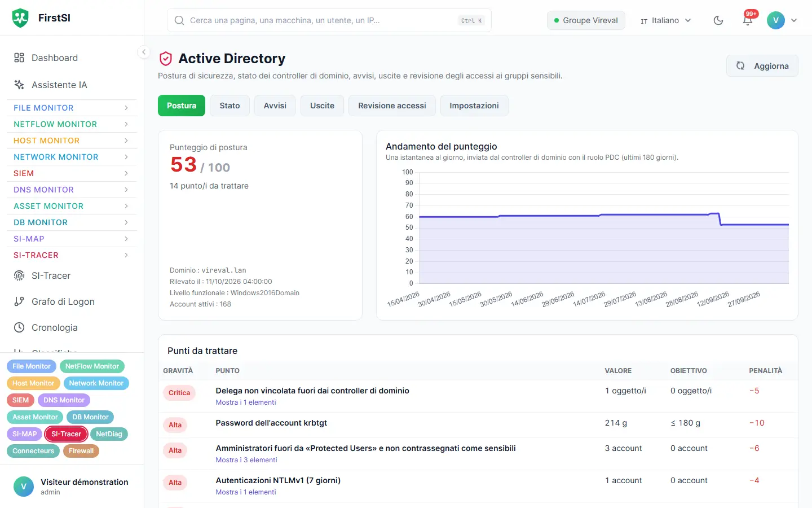The image size is (812, 508).
Task: Focus the Cerca una pagina search field
Action: (x=329, y=20)
